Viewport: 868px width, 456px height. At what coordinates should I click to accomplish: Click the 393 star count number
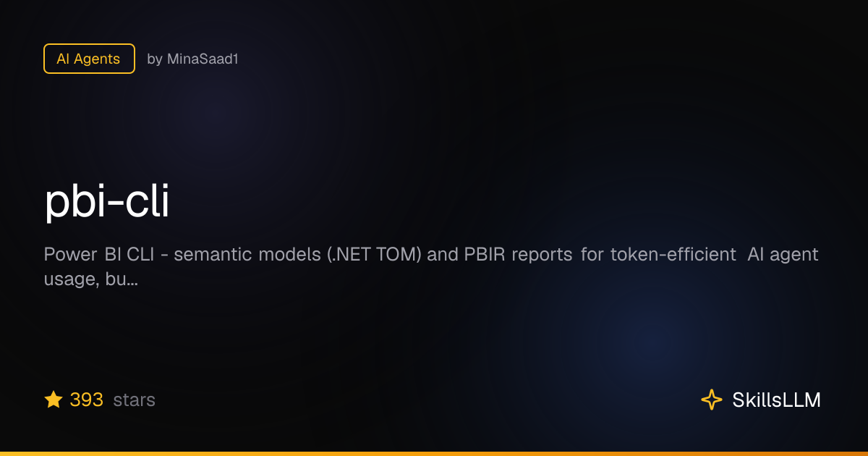coord(87,400)
